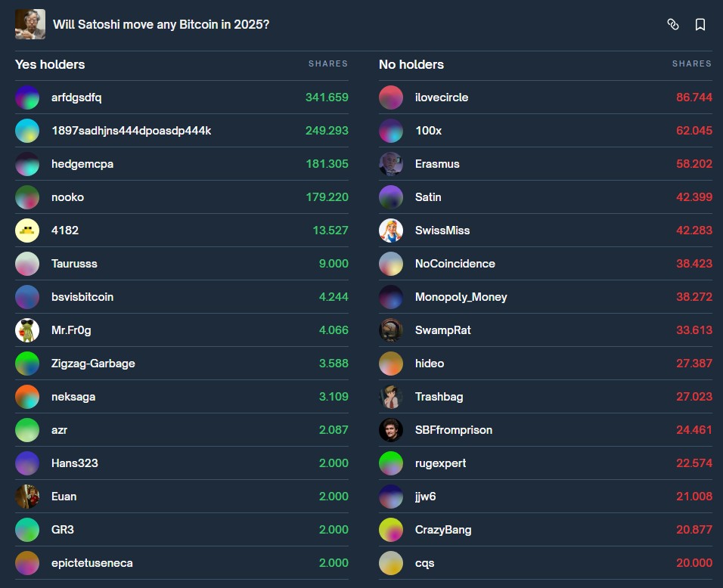This screenshot has width=723, height=588.
Task: Click epictetuseneca's username
Action: [x=92, y=563]
